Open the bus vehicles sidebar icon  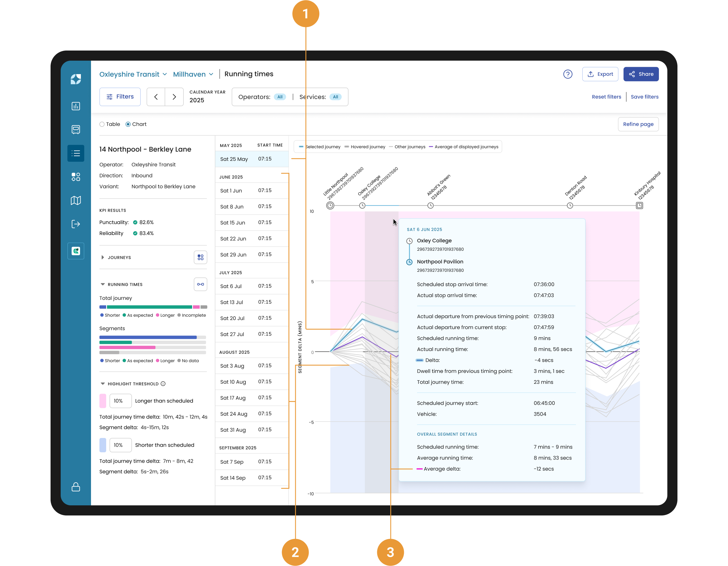(x=76, y=130)
